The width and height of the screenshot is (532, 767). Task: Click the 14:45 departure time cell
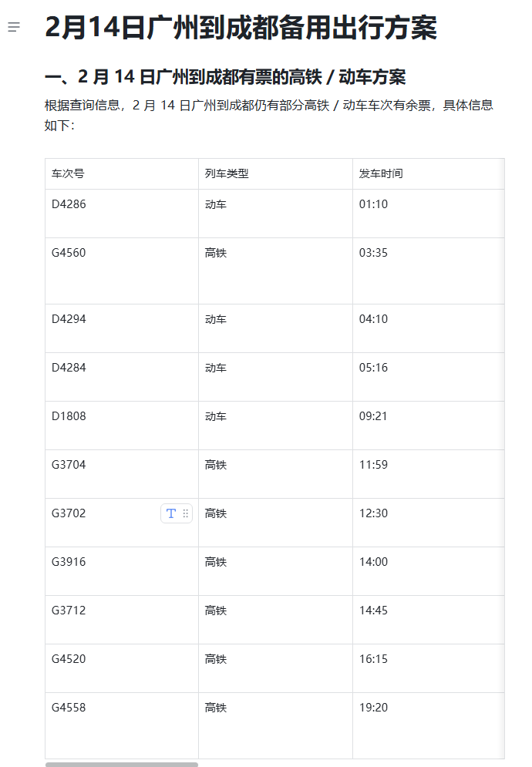point(374,611)
